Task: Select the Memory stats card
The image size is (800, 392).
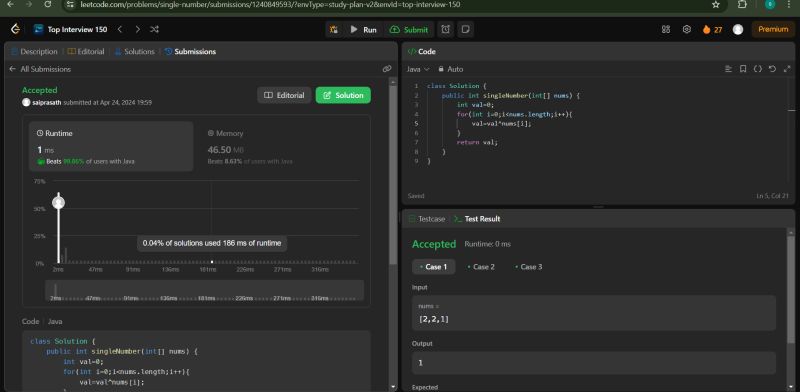Action: coord(282,146)
